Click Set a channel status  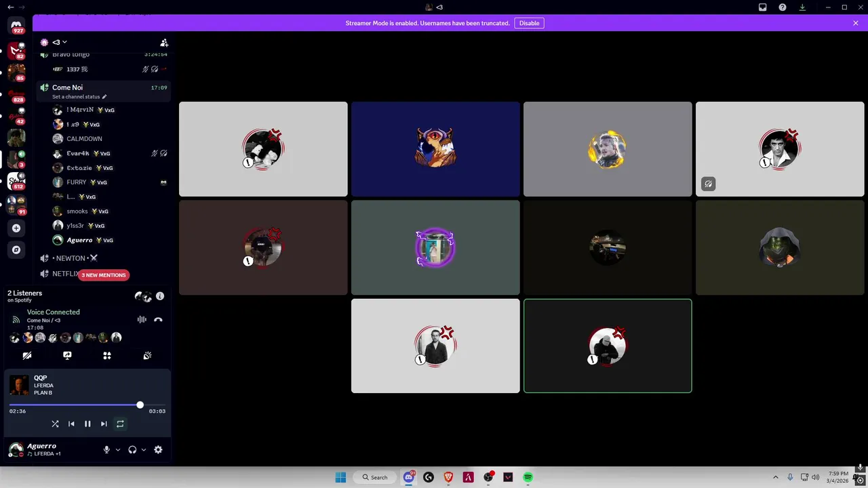pos(76,97)
